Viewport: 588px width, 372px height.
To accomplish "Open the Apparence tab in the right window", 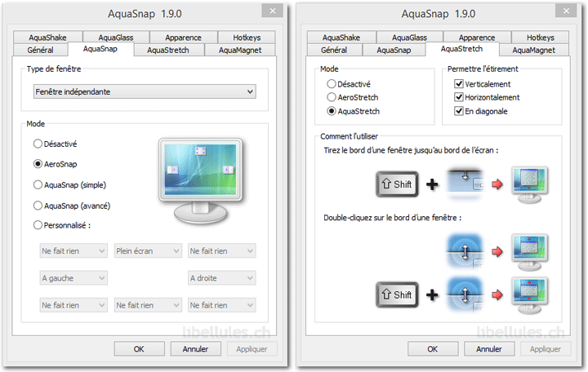I will 477,38.
